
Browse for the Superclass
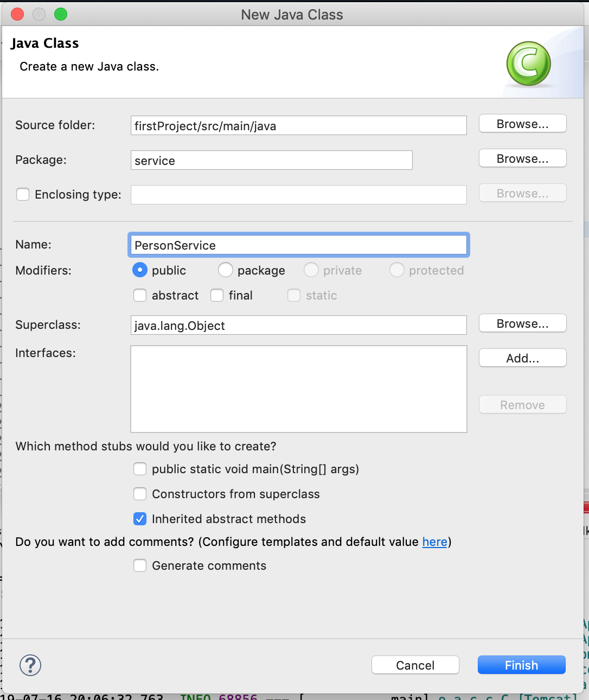pos(523,323)
